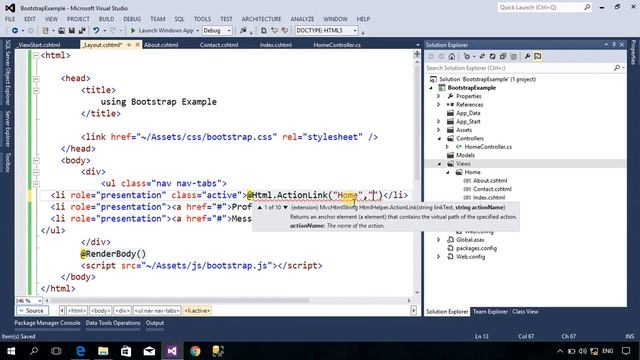Screen dimensions: 640x360
Task: Select HomeController.cs in Solution Explorer
Action: pos(488,147)
